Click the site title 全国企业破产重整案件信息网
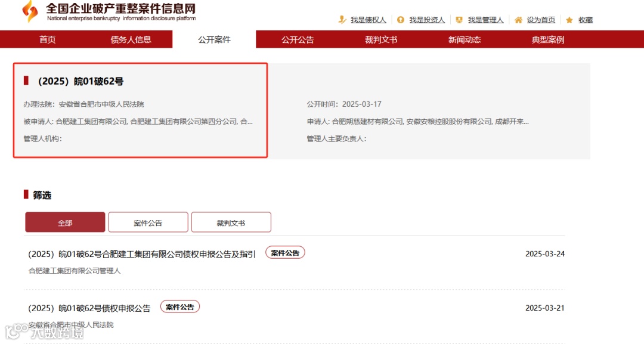Screen dimensions: 644x344 point(120,8)
